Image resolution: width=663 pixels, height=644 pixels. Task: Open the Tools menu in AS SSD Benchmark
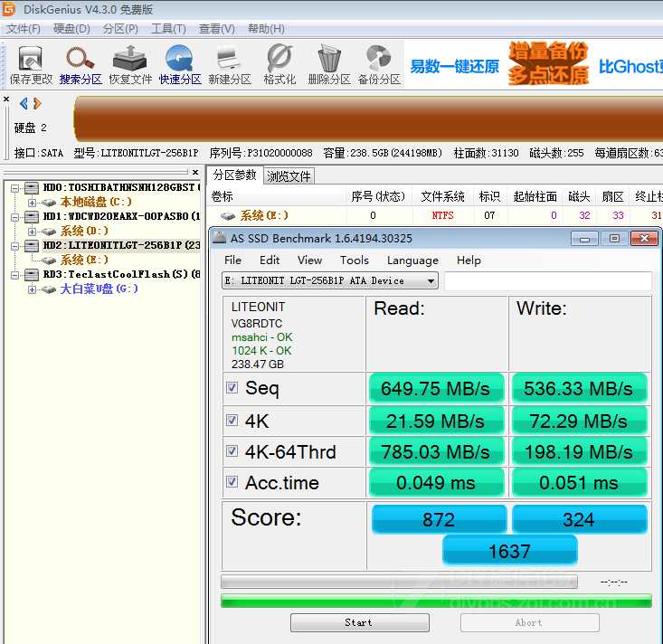[x=354, y=260]
